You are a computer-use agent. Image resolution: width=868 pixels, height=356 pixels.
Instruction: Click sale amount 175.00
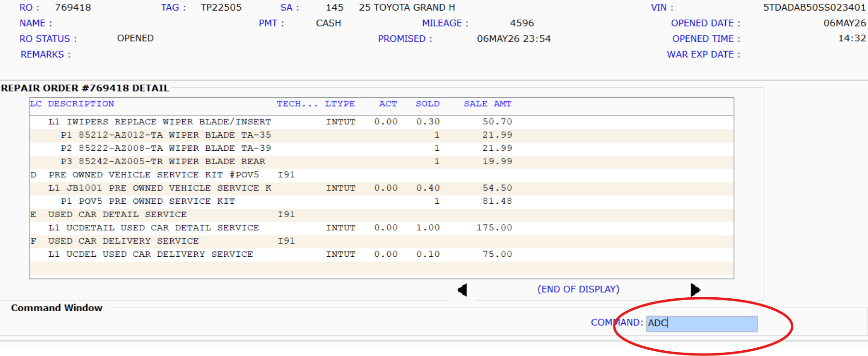click(494, 228)
